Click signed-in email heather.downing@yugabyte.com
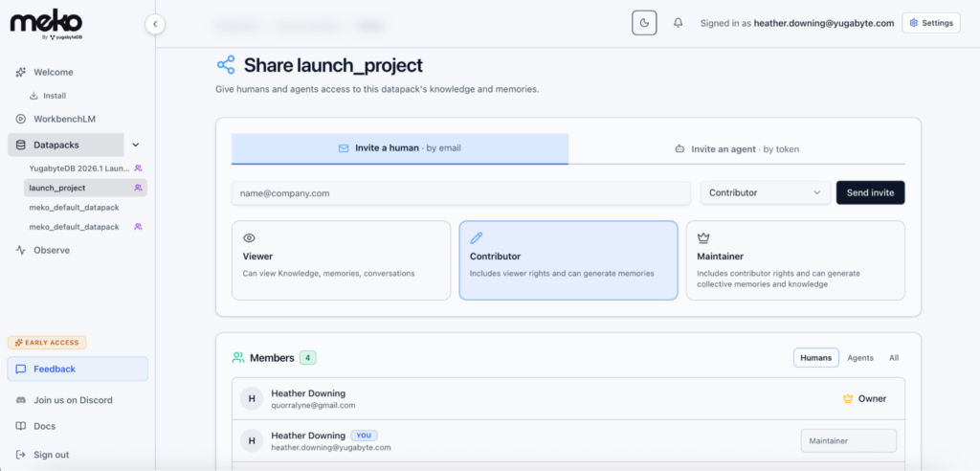980x471 pixels. click(824, 23)
